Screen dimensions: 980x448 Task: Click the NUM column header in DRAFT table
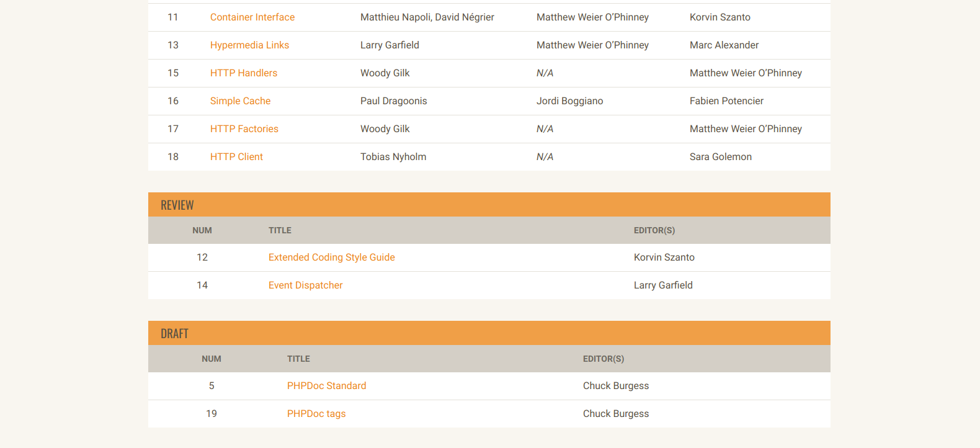pos(212,359)
